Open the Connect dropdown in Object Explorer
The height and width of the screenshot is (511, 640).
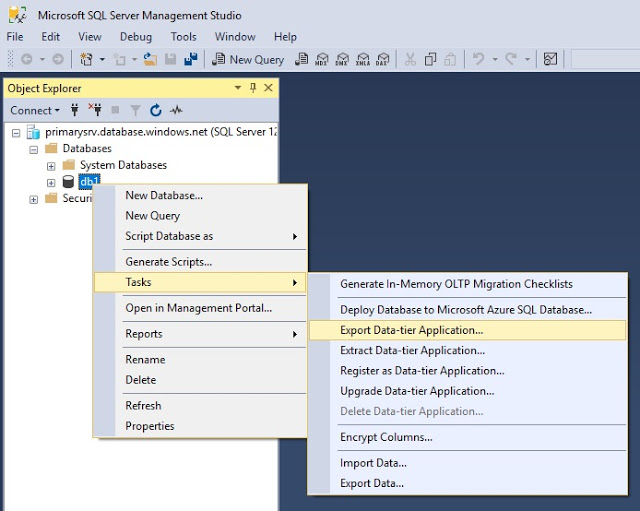point(35,110)
